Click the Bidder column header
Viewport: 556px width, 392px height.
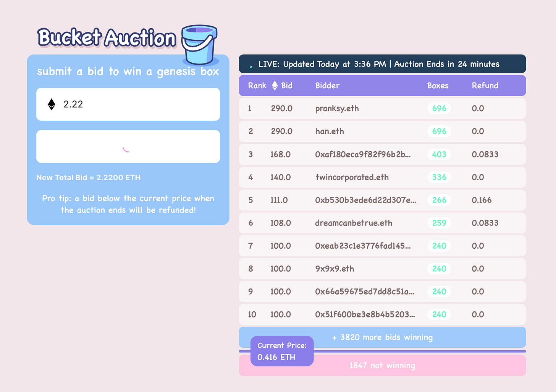[327, 86]
